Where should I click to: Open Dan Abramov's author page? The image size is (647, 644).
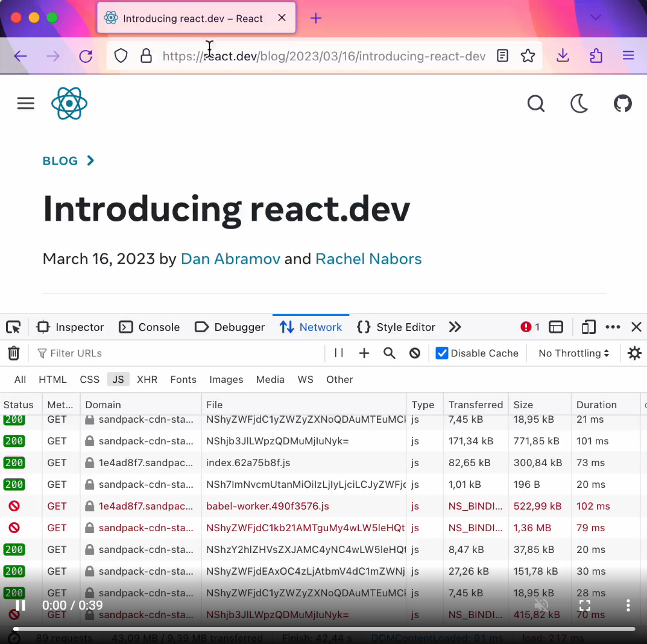tap(230, 259)
